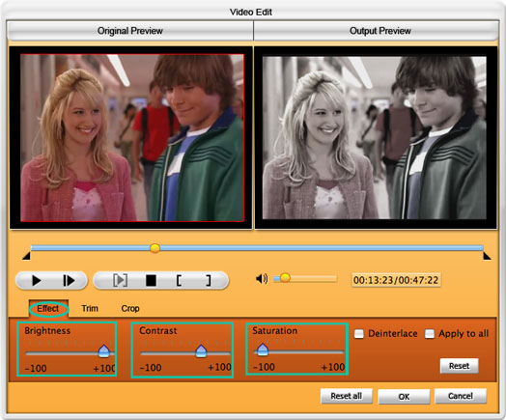Screen dimensions: 506x420
Task: Click the original preview video frame
Action: [x=132, y=138]
